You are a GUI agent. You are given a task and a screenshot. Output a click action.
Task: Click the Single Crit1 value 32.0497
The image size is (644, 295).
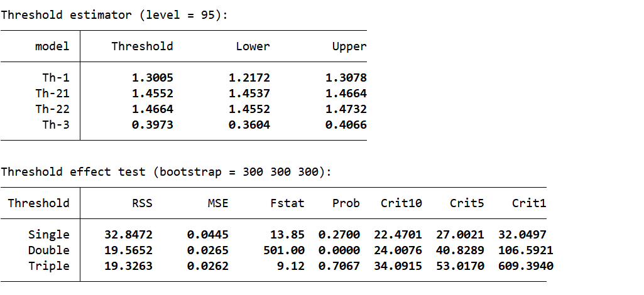523,234
